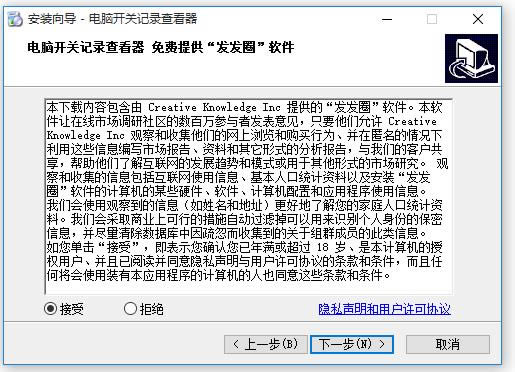This screenshot has height=372, width=515.
Task: Click the installer wizard icon in title bar
Action: [15, 19]
